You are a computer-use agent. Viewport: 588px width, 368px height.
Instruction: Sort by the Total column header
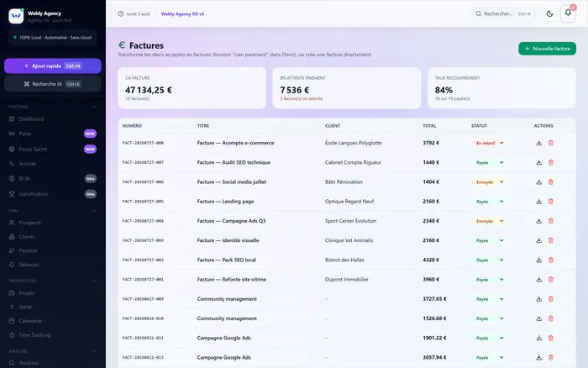pyautogui.click(x=429, y=126)
